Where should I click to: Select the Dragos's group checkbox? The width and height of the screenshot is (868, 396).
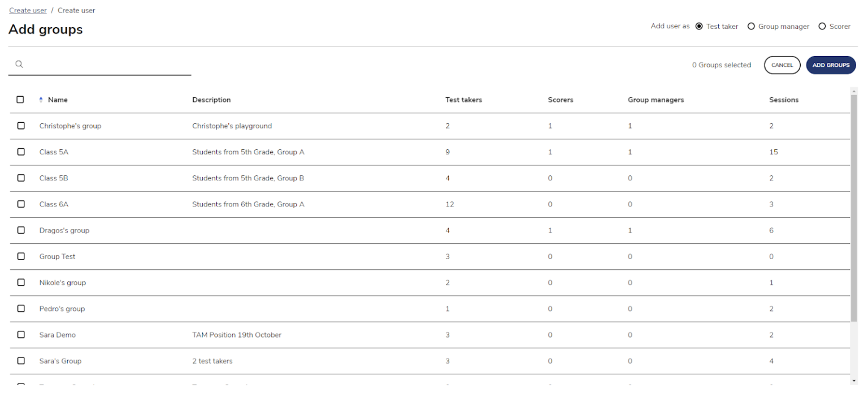[21, 230]
